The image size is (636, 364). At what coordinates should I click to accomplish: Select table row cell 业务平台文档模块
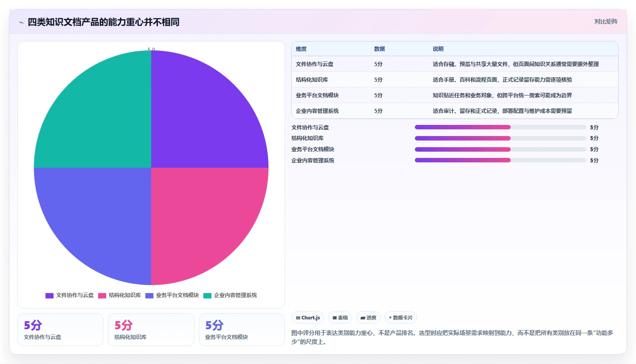tap(317, 95)
